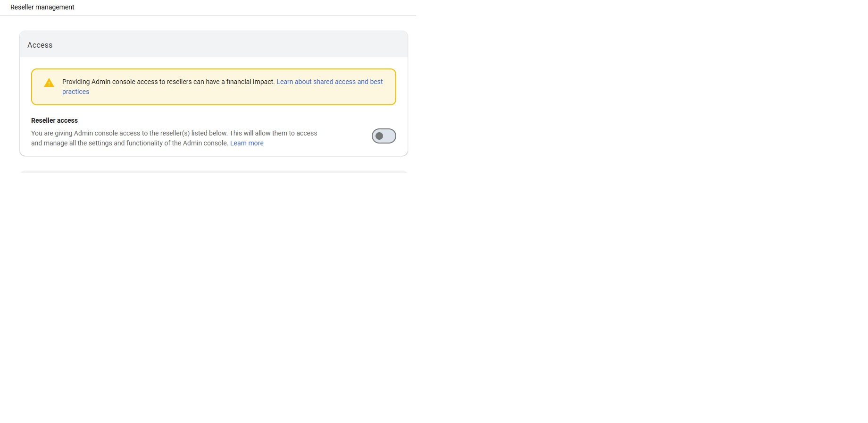Click the financial impact warning text
The image size is (868, 423).
(x=168, y=82)
